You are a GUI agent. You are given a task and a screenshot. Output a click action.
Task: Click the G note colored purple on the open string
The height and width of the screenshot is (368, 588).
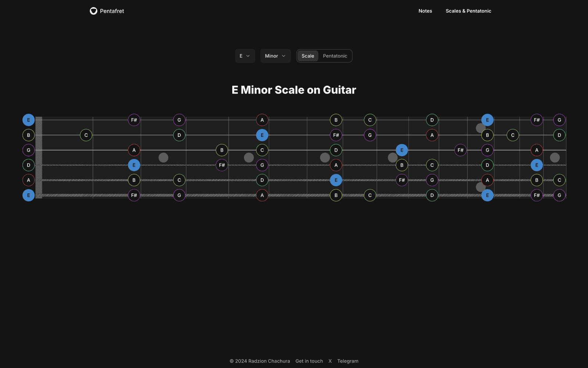point(28,150)
